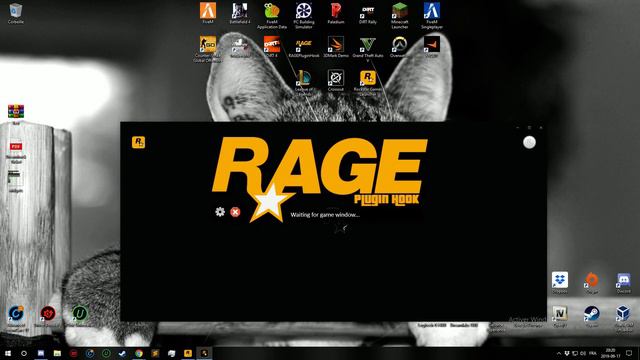Expand the hidden system tray icons

click(559, 353)
